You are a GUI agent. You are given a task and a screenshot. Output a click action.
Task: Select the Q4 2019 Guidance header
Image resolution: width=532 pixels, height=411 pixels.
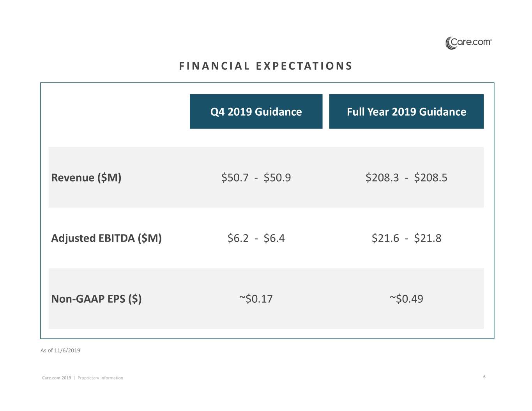(x=256, y=112)
